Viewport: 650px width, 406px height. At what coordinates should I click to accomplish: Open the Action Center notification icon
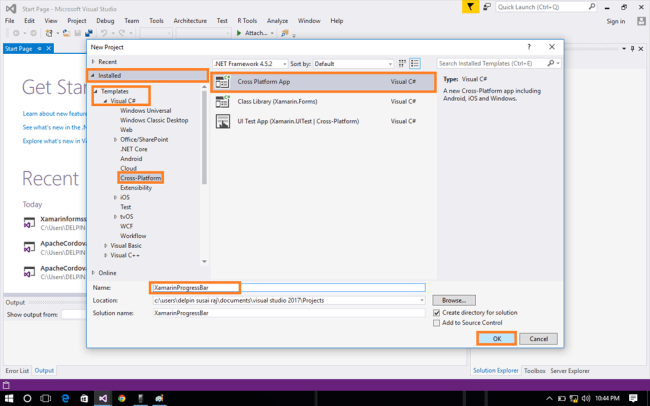pyautogui.click(x=633, y=398)
